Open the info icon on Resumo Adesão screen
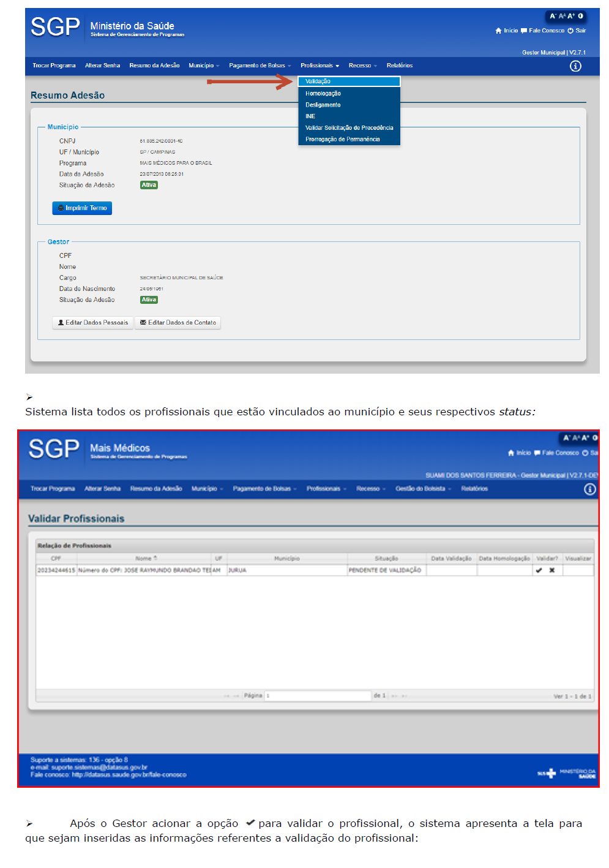The image size is (609, 868). (575, 66)
